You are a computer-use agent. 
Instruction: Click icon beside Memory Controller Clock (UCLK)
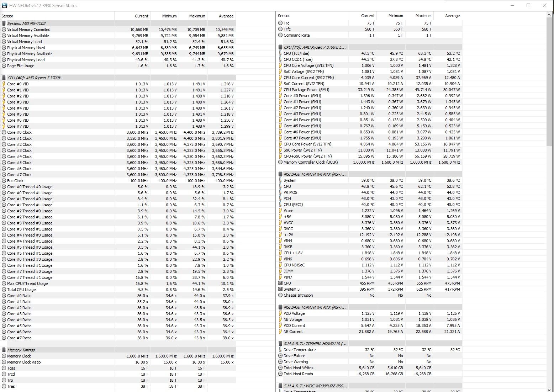[x=280, y=162]
